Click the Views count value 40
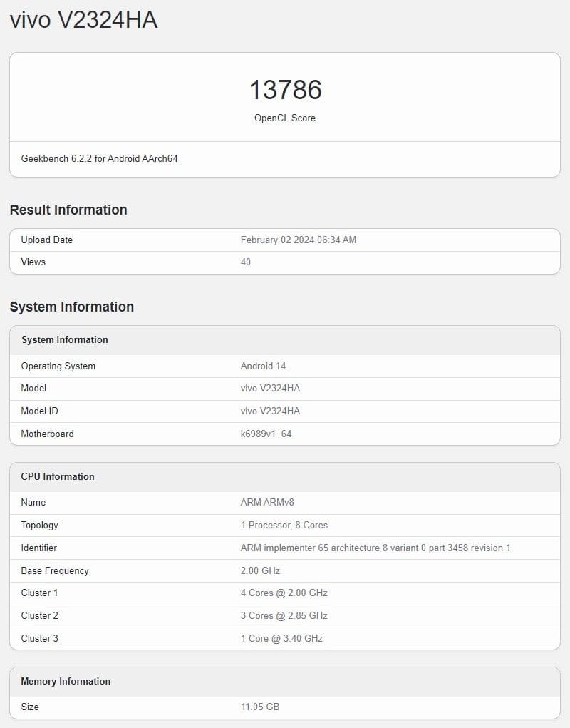570x728 pixels. pyautogui.click(x=246, y=262)
